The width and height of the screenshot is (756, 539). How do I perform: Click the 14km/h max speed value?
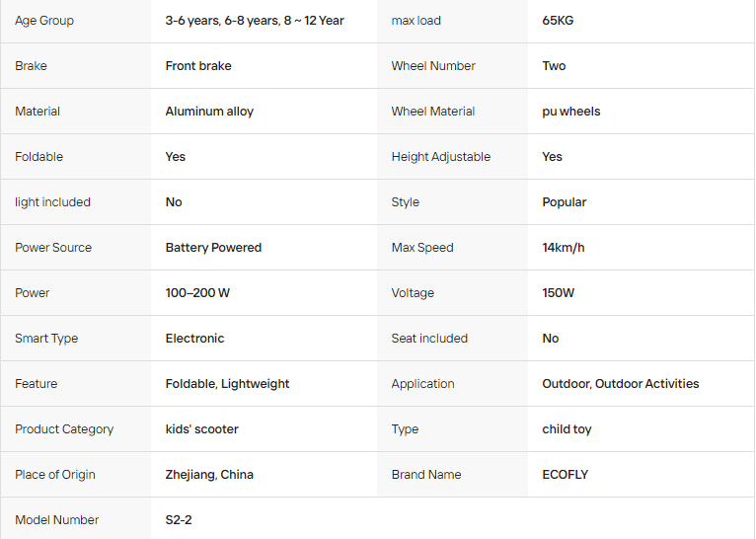coord(564,248)
